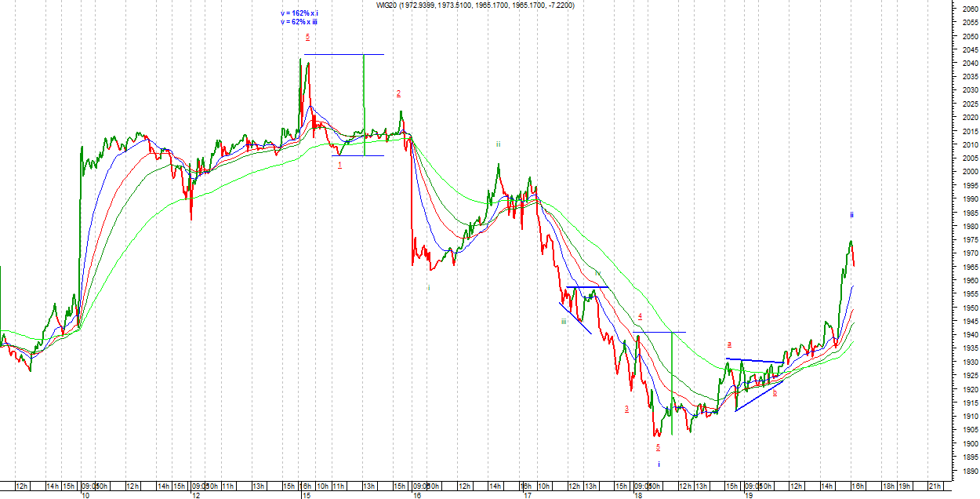The width and height of the screenshot is (980, 499).
Task: Select the yellow-green wave 'iii' label
Action: tap(564, 321)
